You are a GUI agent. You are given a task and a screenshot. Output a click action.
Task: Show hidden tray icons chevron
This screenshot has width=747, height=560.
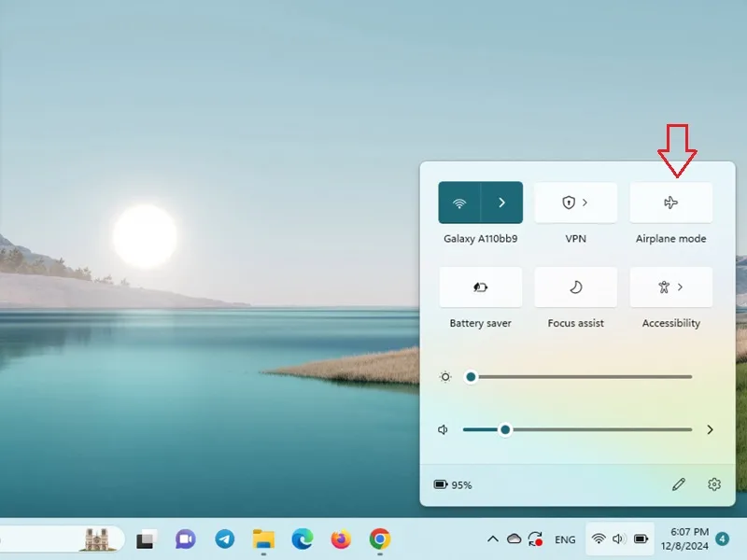pos(493,539)
